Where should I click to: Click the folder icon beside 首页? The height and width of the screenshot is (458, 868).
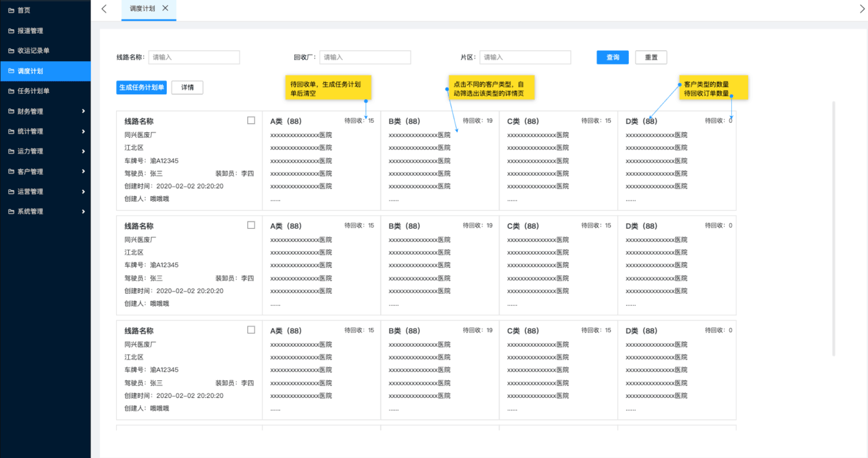tap(11, 10)
